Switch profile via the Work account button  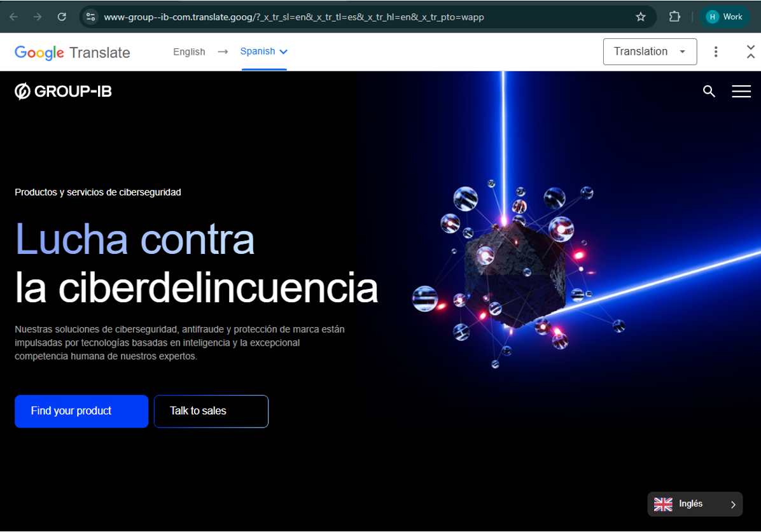pyautogui.click(x=725, y=17)
